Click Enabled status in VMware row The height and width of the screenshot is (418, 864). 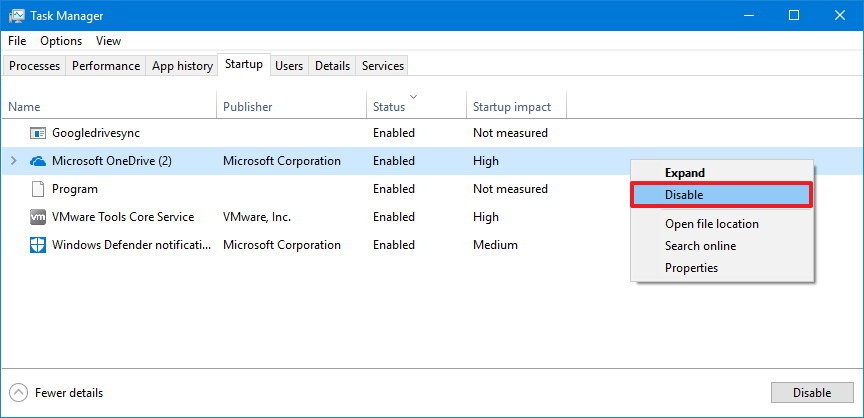394,217
